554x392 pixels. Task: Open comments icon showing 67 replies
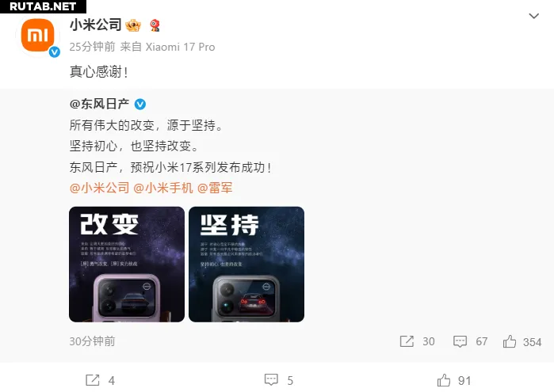click(x=460, y=341)
